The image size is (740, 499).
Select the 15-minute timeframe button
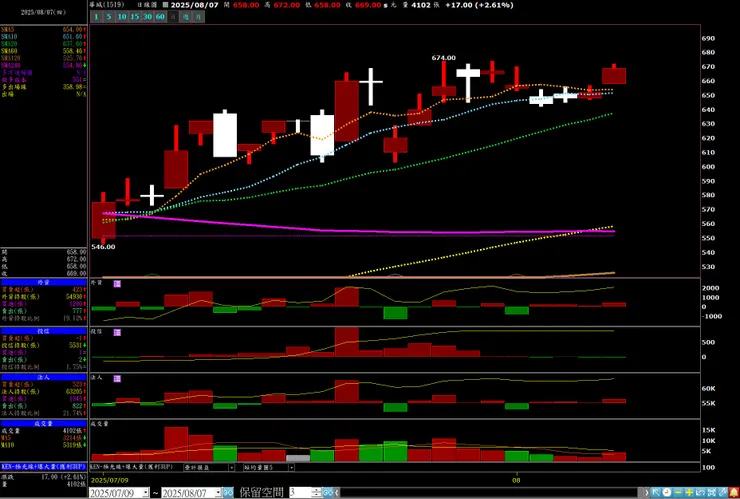135,17
